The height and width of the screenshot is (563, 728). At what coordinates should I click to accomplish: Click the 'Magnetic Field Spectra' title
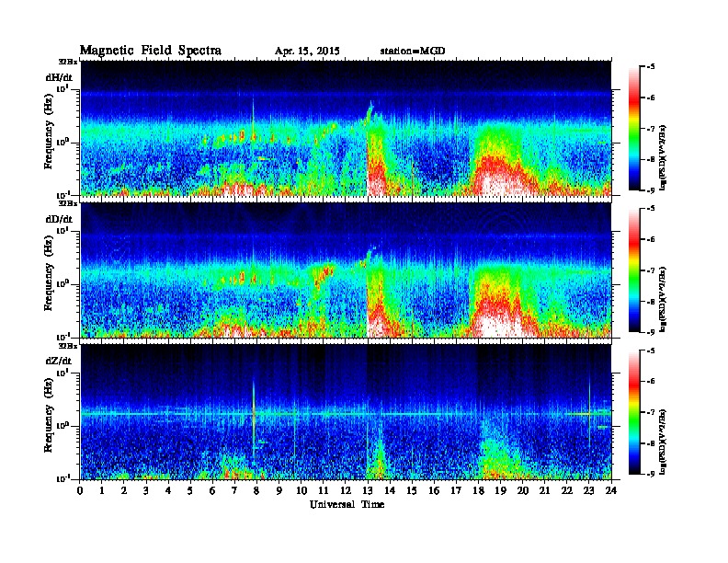[151, 51]
